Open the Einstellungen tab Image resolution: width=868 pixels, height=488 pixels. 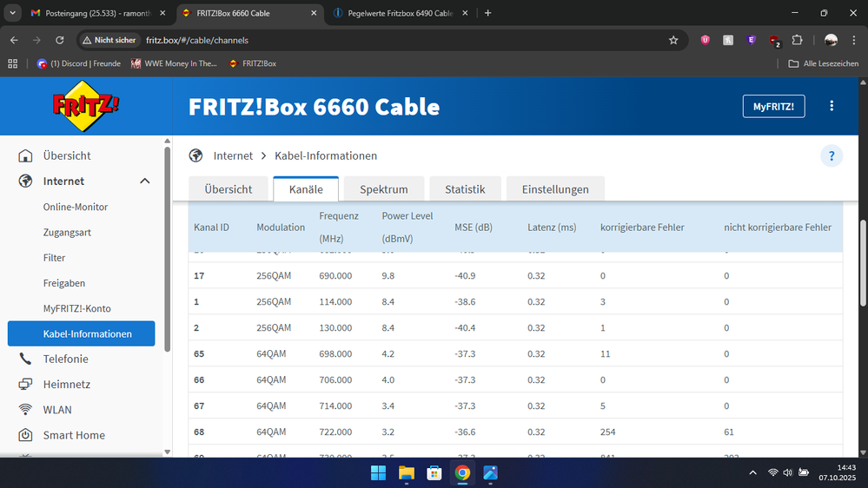(555, 189)
